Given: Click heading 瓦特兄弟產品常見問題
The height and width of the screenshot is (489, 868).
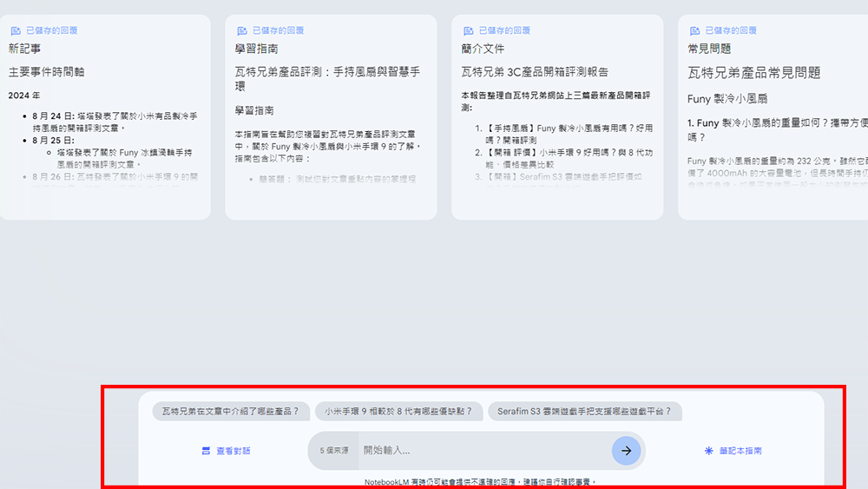Looking at the screenshot, I should pyautogui.click(x=754, y=73).
